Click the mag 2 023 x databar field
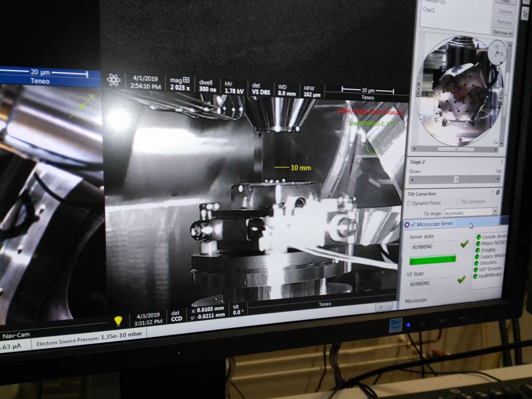 pyautogui.click(x=180, y=83)
